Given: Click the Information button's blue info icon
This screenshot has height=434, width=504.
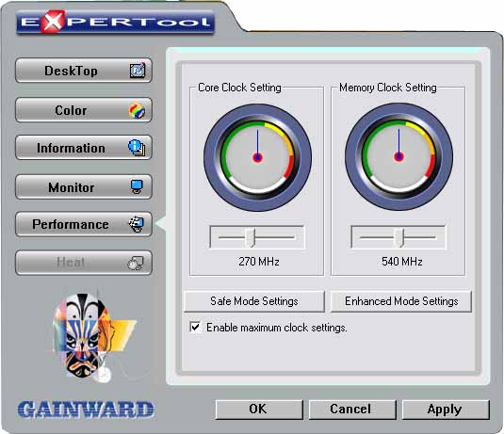Looking at the screenshot, I should [x=137, y=148].
